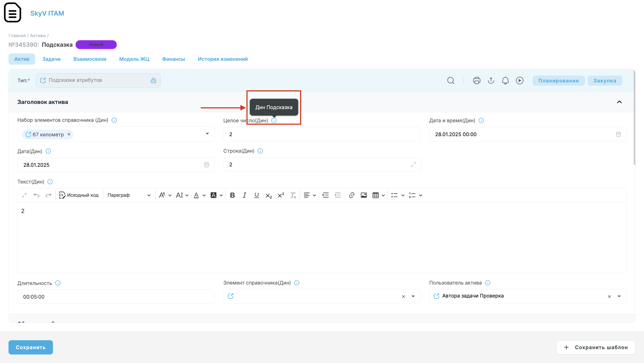Open font family dropdown
Screen dimensions: 644x363
click(x=165, y=195)
